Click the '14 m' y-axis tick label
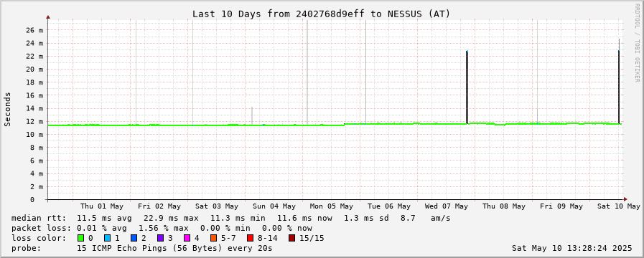The image size is (644, 258). pos(35,108)
